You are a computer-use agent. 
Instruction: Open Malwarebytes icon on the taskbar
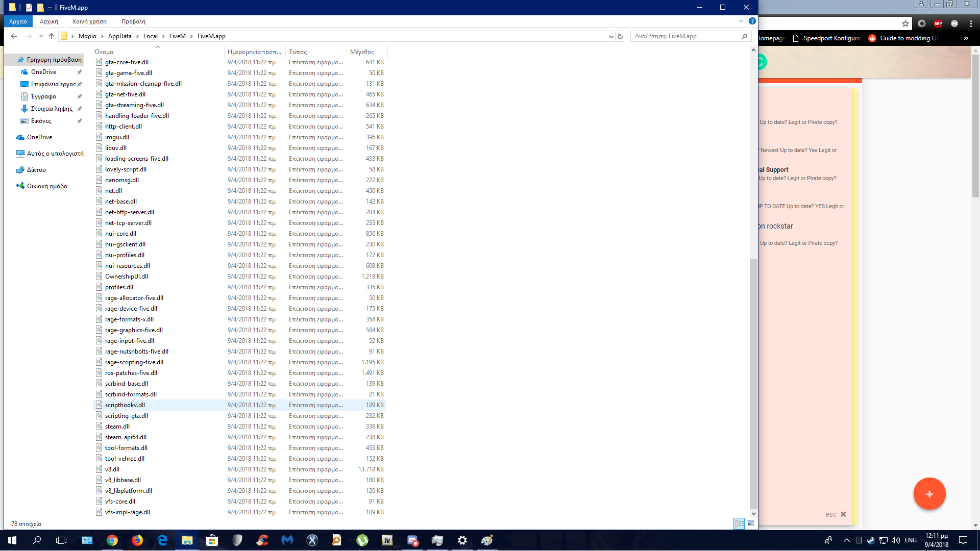click(287, 540)
